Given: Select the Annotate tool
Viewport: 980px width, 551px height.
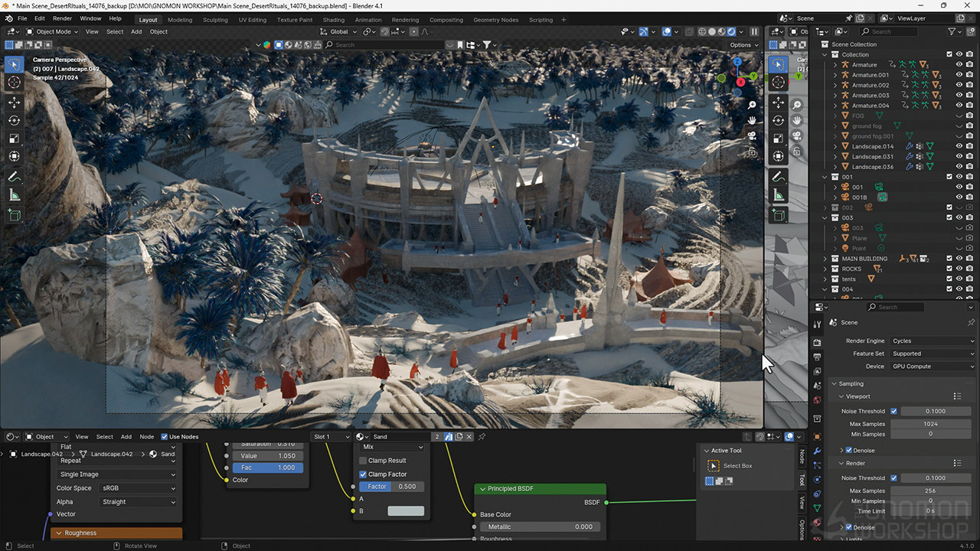Looking at the screenshot, I should click(14, 177).
